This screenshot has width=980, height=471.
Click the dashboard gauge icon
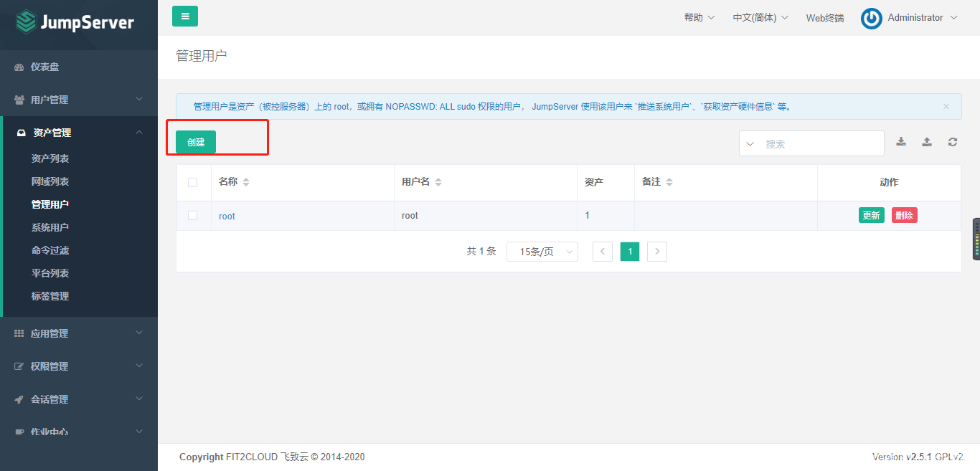point(19,67)
